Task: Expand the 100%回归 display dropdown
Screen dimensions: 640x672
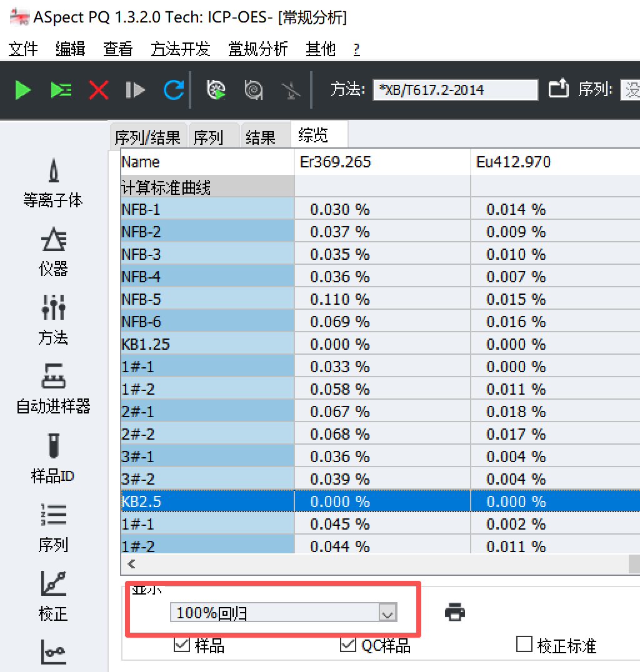Action: click(387, 613)
